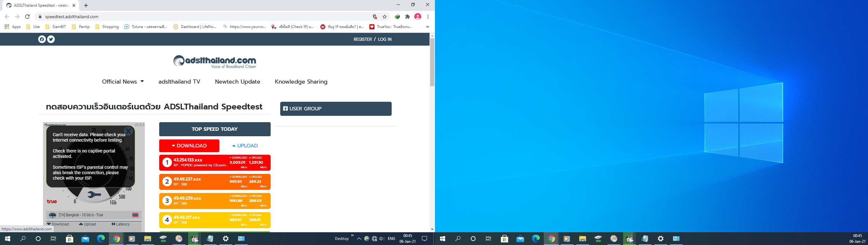Expand the Desktop toolbar chevron on taskbar
The image size is (868, 245).
click(352, 235)
